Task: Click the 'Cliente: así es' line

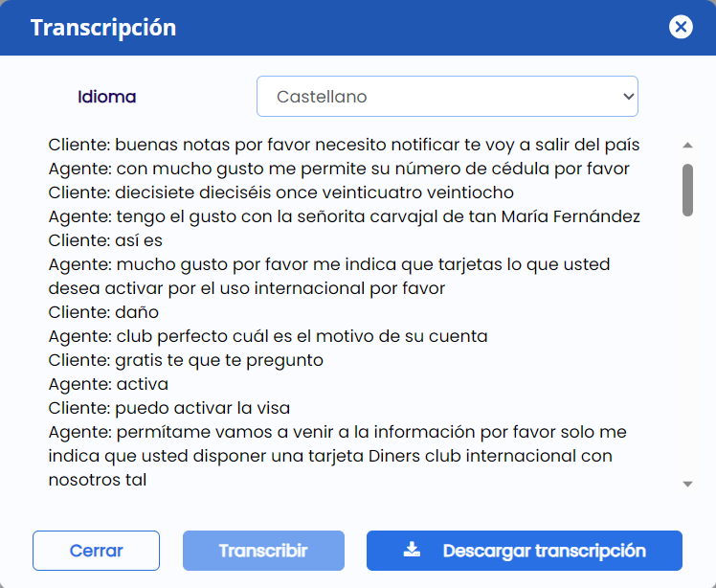Action: coord(105,240)
